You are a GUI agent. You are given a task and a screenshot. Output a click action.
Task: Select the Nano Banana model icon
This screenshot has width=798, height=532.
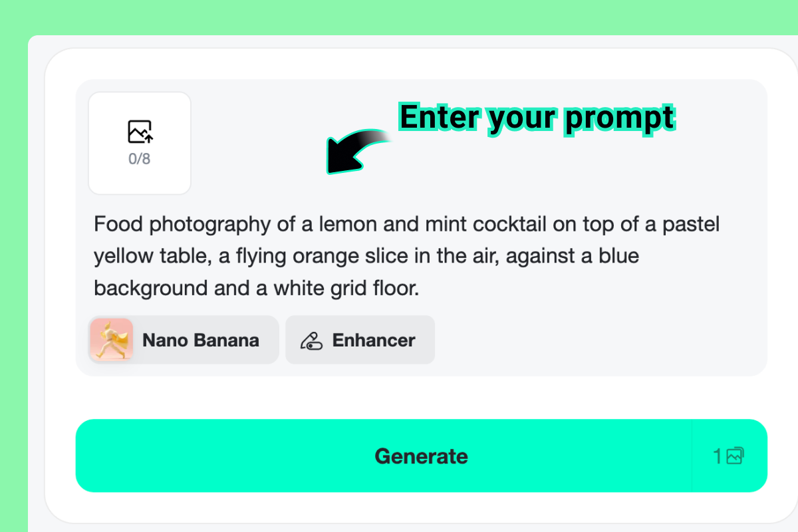coord(111,340)
